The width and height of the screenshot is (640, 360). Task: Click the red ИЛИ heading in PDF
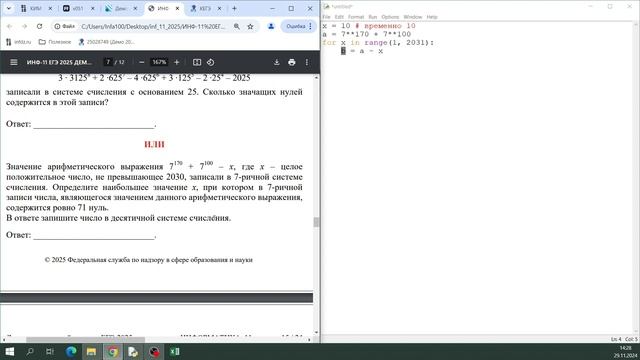tap(154, 144)
